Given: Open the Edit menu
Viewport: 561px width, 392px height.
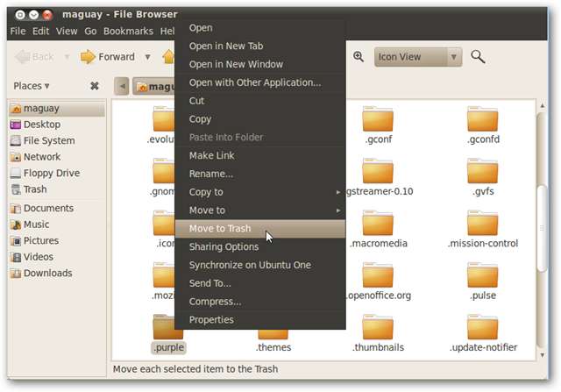Looking at the screenshot, I should point(40,32).
